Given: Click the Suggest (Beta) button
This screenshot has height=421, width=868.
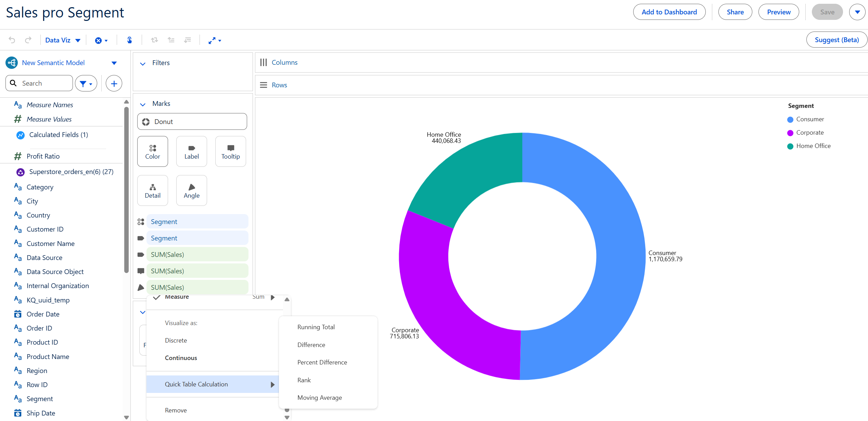Looking at the screenshot, I should [837, 40].
